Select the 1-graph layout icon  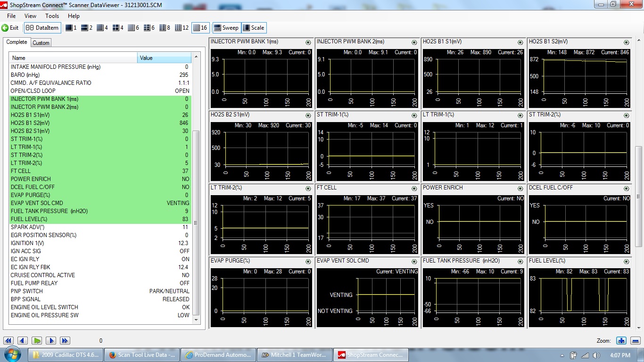point(71,28)
